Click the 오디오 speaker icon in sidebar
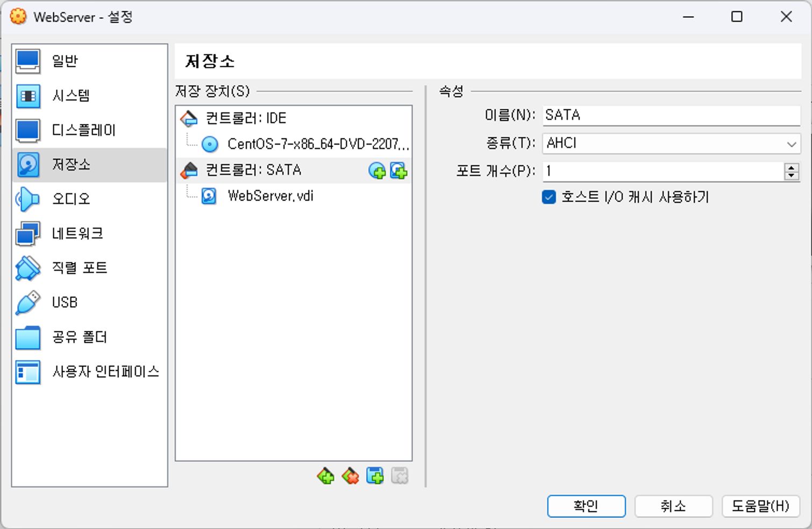 28,199
